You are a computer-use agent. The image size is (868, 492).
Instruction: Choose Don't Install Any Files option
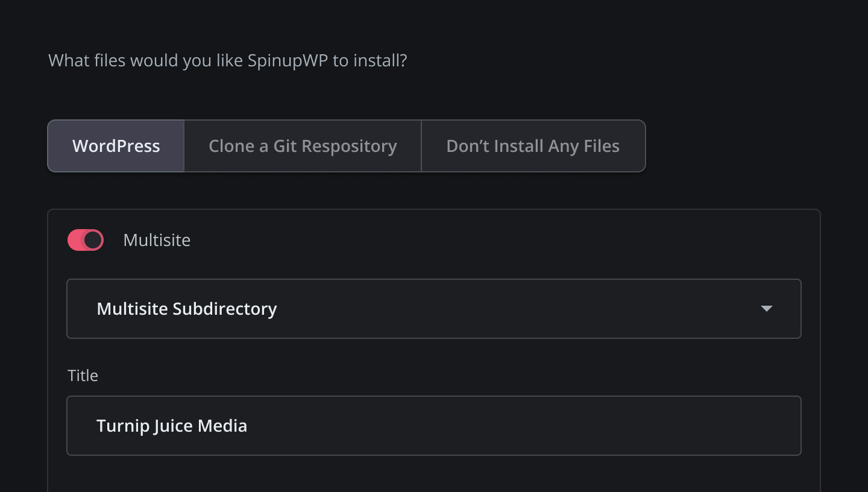(533, 146)
